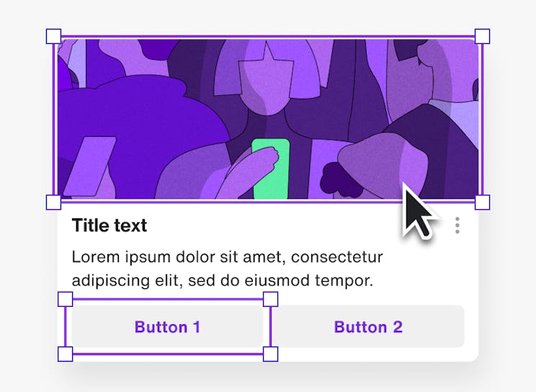The image size is (536, 392).
Task: Click the image's top-left resize handle
Action: pyautogui.click(x=53, y=36)
